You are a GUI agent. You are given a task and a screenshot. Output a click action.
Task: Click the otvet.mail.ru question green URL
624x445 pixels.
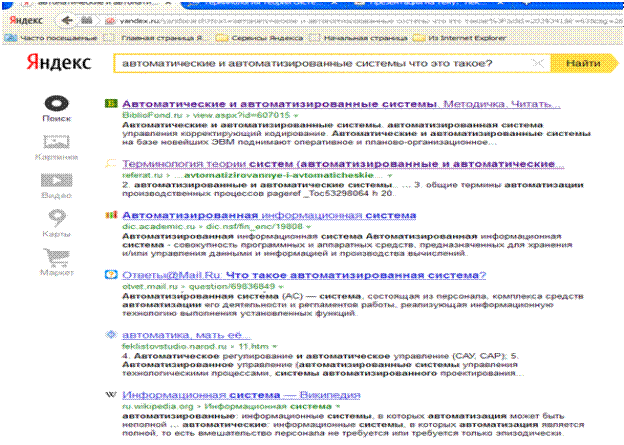tap(199, 287)
